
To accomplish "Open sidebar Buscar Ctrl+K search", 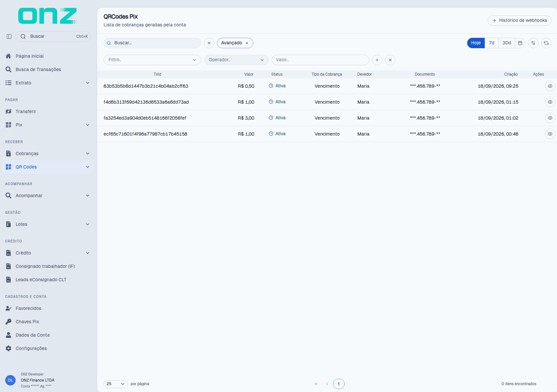I will (53, 36).
